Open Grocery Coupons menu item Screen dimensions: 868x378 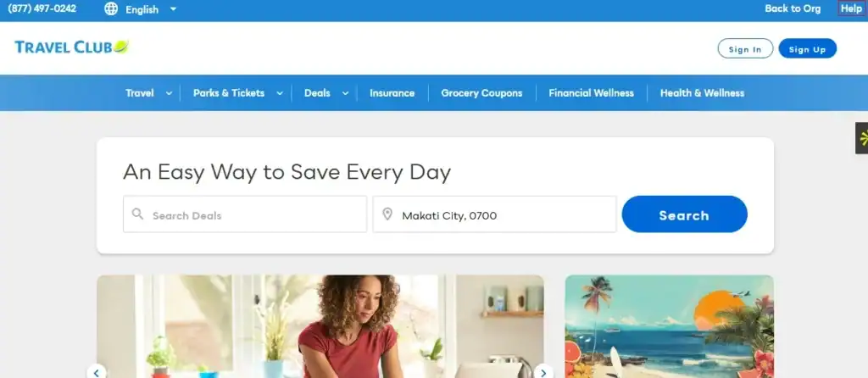coord(481,93)
